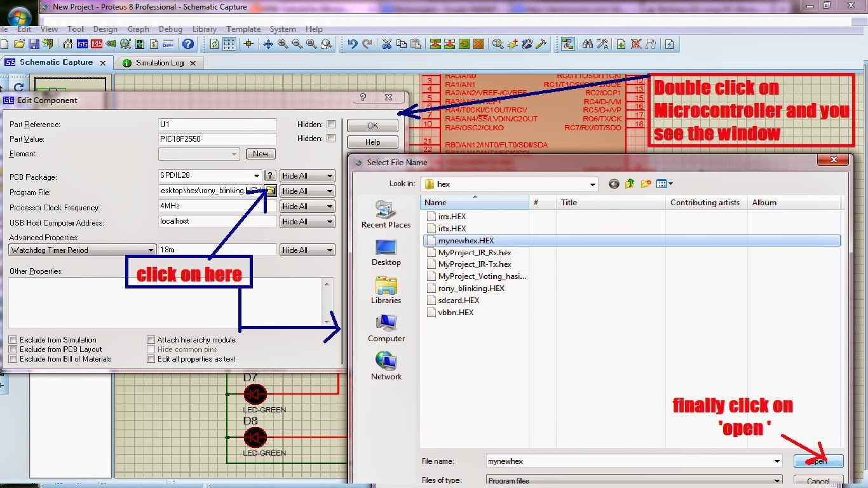The width and height of the screenshot is (868, 488).
Task: Select the sdcard.HEX file
Action: tap(459, 301)
